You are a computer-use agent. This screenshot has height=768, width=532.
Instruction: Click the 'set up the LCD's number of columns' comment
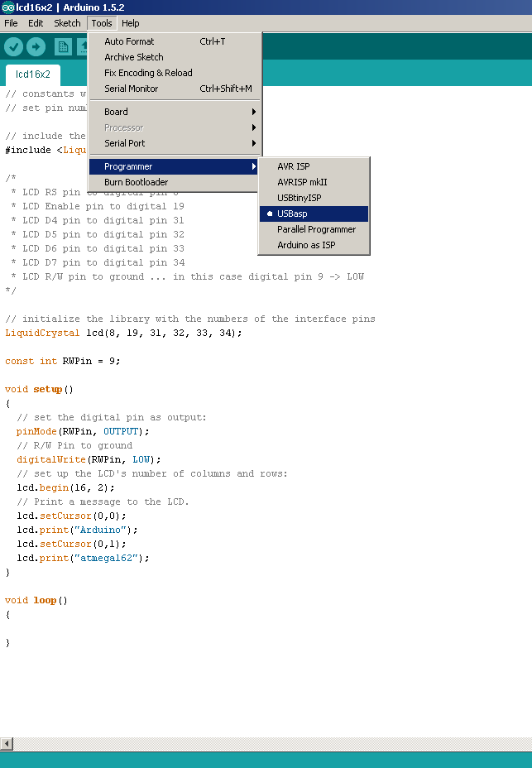pos(152,473)
